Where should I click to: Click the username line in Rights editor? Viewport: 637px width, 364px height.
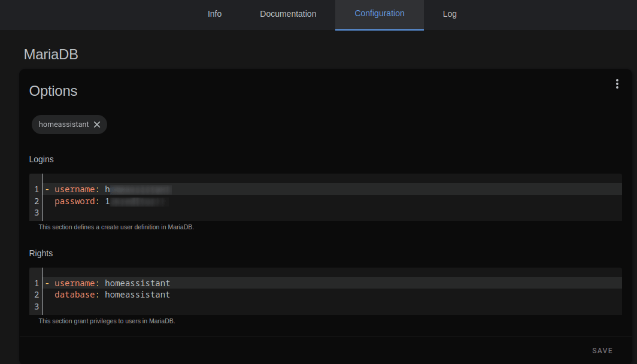pyautogui.click(x=332, y=283)
